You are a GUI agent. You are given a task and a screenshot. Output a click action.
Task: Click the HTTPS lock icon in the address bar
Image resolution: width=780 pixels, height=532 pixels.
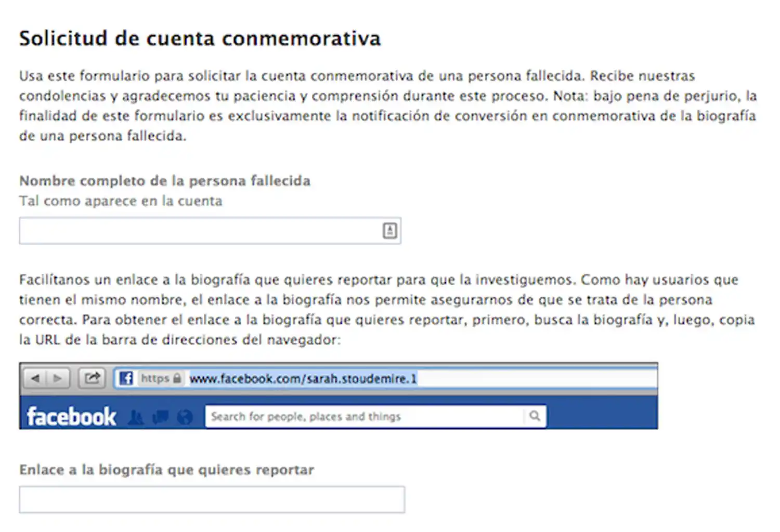177,378
